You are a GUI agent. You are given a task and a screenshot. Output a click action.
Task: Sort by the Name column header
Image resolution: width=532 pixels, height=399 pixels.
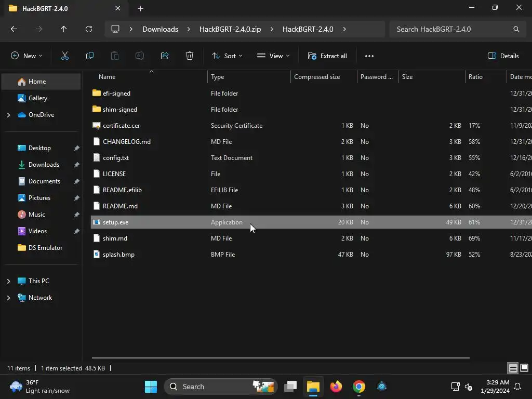tap(149, 77)
